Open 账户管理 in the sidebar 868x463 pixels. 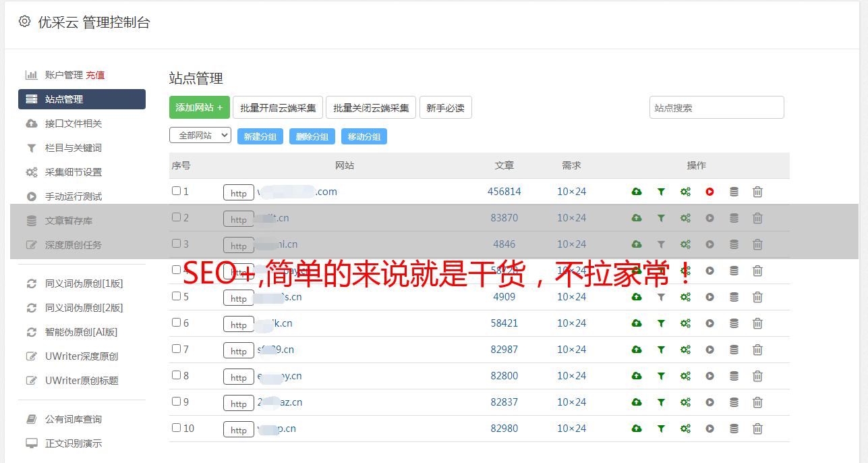point(64,75)
